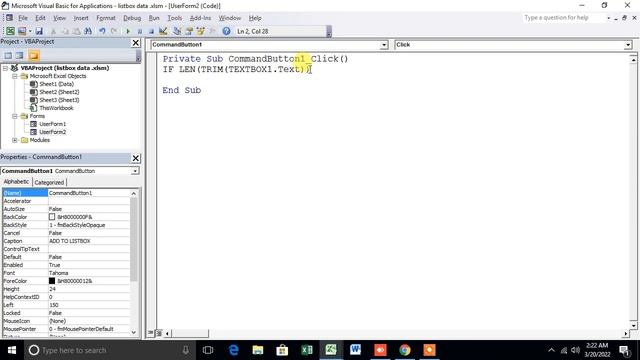The width and height of the screenshot is (640, 360).
Task: Collapse the Microsoft Excel Objects folder
Action: 15,76
